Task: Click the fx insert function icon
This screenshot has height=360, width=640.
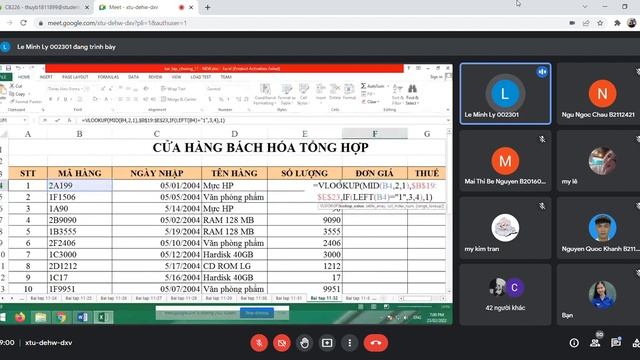Action: pos(69,120)
